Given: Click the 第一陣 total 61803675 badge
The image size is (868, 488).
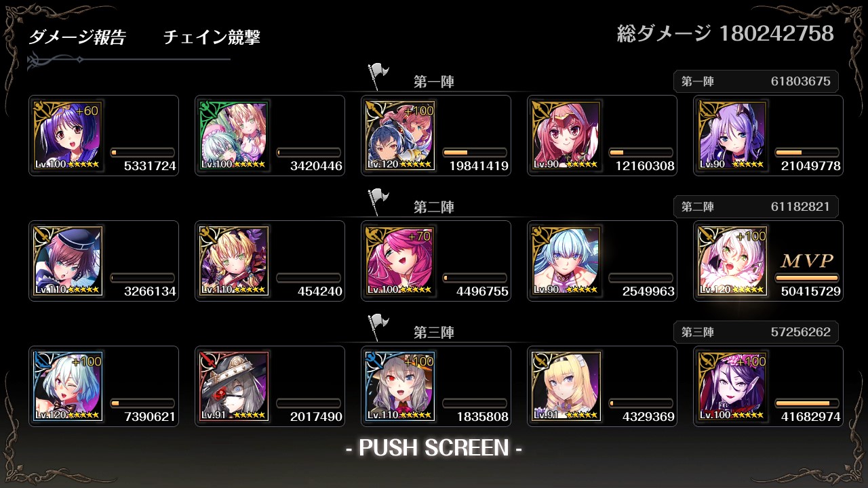Looking at the screenshot, I should (756, 81).
